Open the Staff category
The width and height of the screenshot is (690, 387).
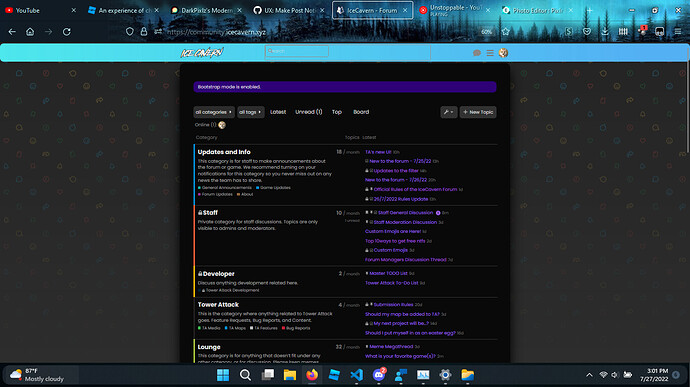point(210,213)
